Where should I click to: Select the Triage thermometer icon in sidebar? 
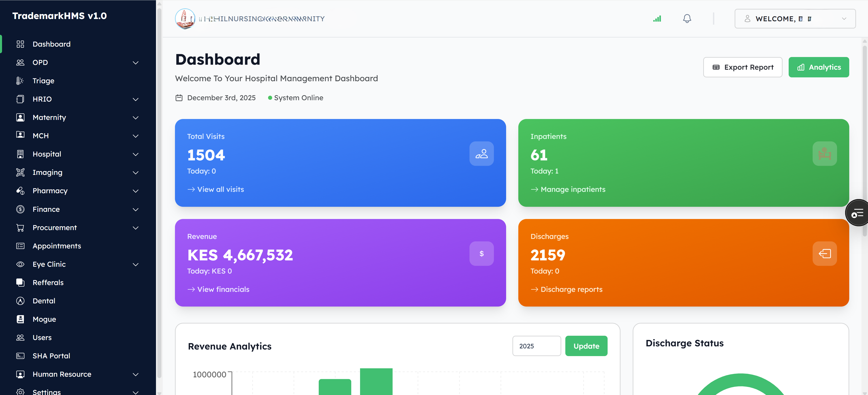(20, 81)
